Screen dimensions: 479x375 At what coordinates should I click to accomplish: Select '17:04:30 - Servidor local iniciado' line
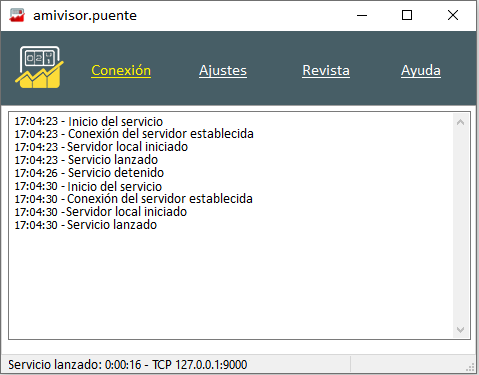[101, 212]
